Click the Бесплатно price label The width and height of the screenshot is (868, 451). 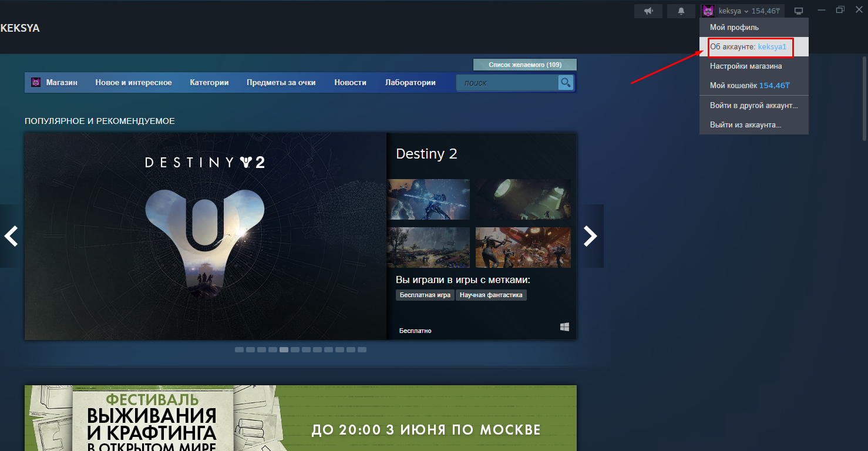415,331
